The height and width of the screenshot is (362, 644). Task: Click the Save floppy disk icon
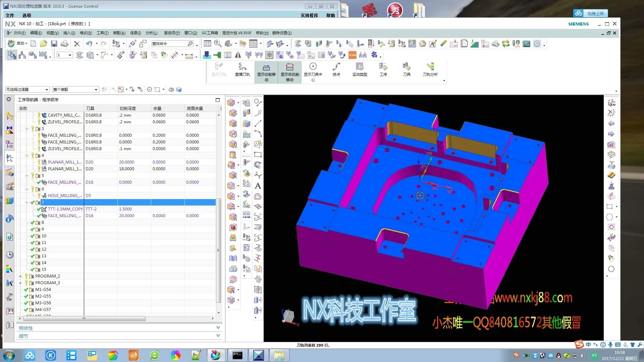coord(54,44)
